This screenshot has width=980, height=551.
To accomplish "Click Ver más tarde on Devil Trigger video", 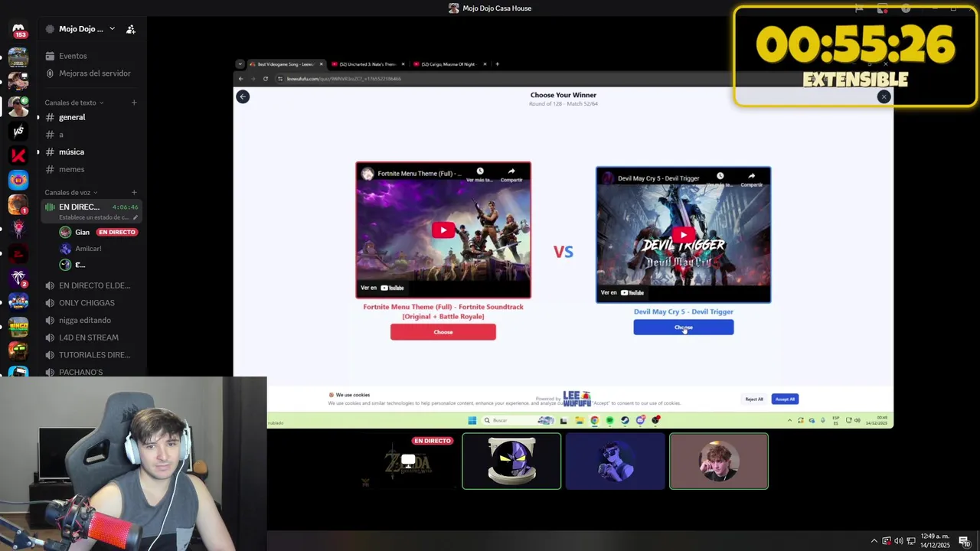I will [720, 180].
